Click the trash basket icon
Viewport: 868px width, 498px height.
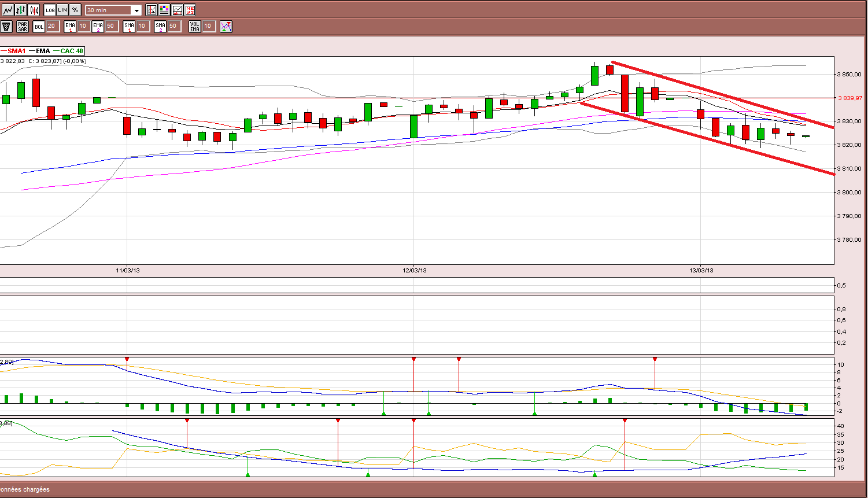pos(6,26)
